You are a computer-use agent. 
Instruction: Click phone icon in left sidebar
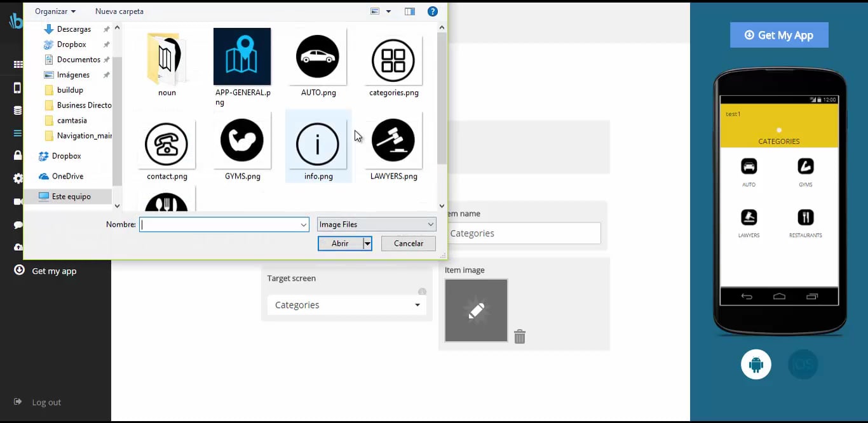click(17, 88)
